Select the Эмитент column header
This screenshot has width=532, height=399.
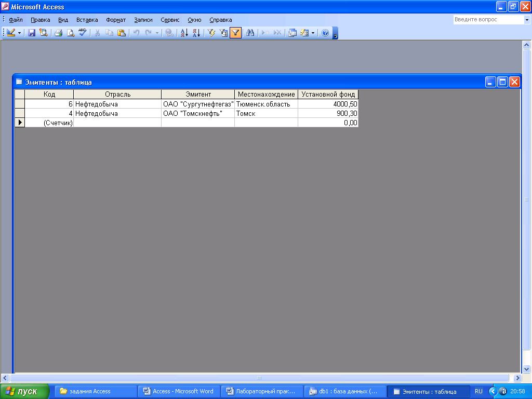[x=198, y=95]
